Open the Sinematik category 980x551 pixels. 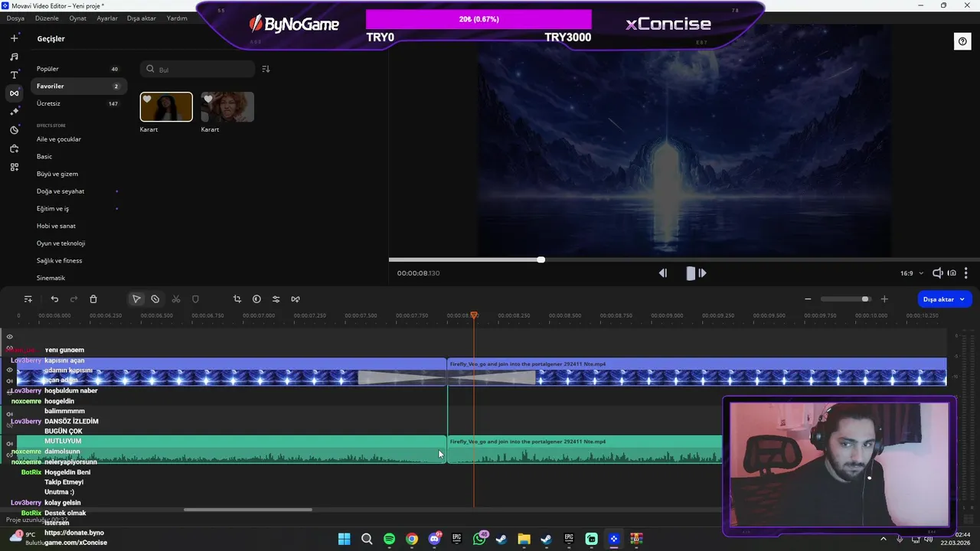51,278
